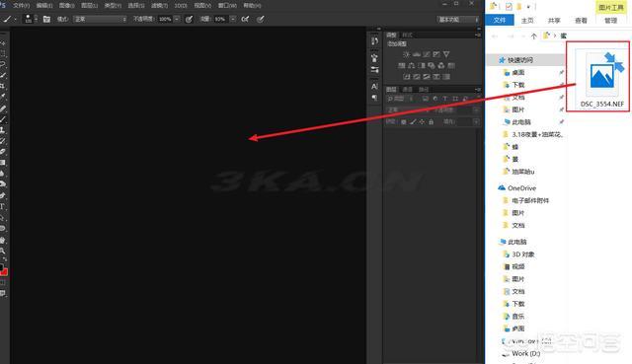Open the opacity slider dropdown arrow
The height and width of the screenshot is (364, 632).
(x=177, y=19)
